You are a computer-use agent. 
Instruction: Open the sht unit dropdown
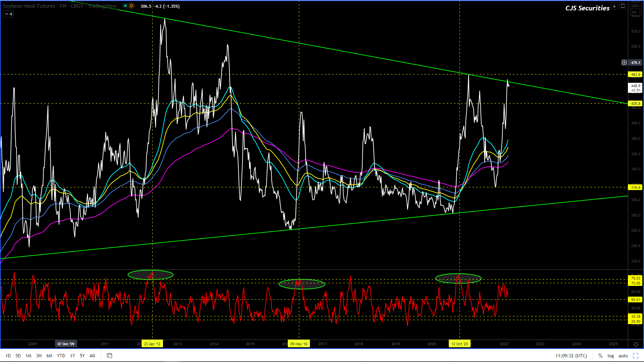pyautogui.click(x=636, y=12)
